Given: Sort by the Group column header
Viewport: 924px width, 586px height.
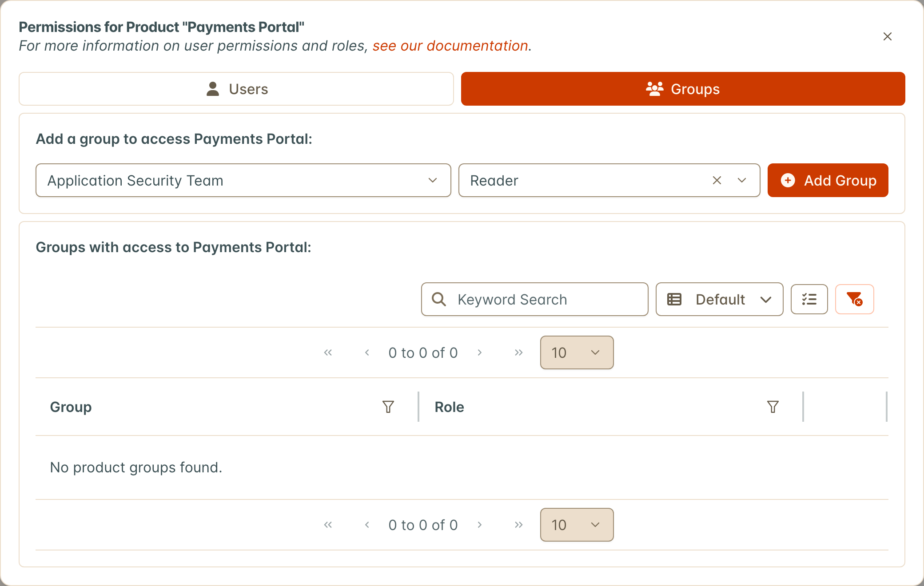Looking at the screenshot, I should point(71,407).
